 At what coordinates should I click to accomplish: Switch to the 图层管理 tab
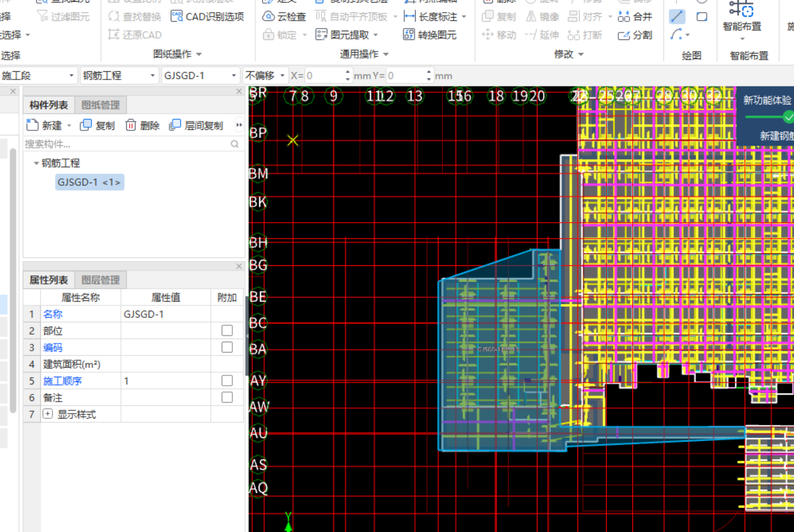101,280
